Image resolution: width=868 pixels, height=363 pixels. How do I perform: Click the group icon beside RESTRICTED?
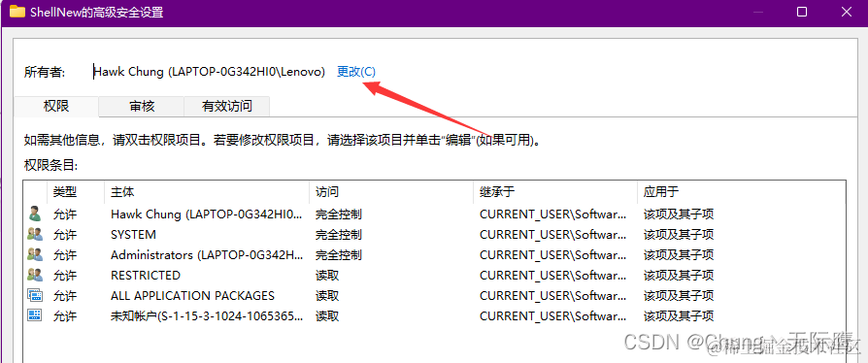35,275
